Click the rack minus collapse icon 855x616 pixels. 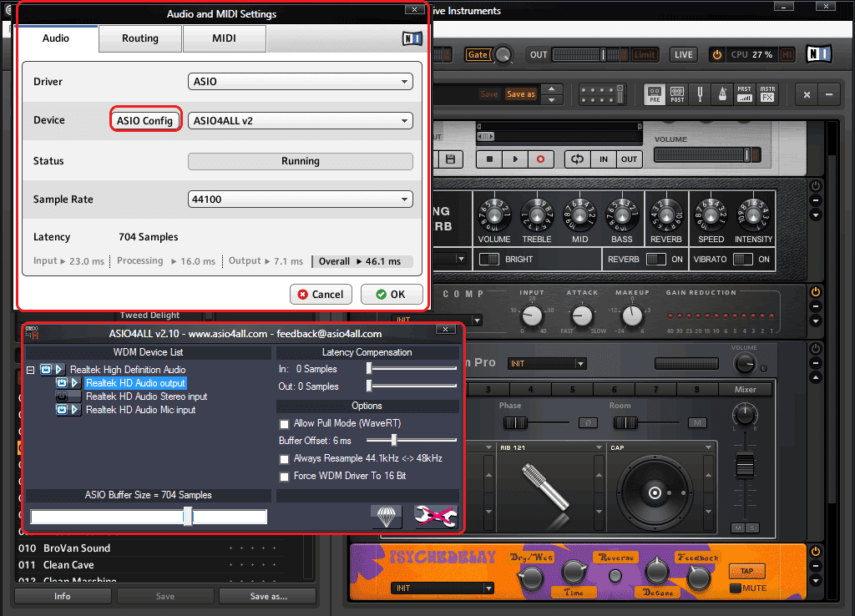(829, 95)
